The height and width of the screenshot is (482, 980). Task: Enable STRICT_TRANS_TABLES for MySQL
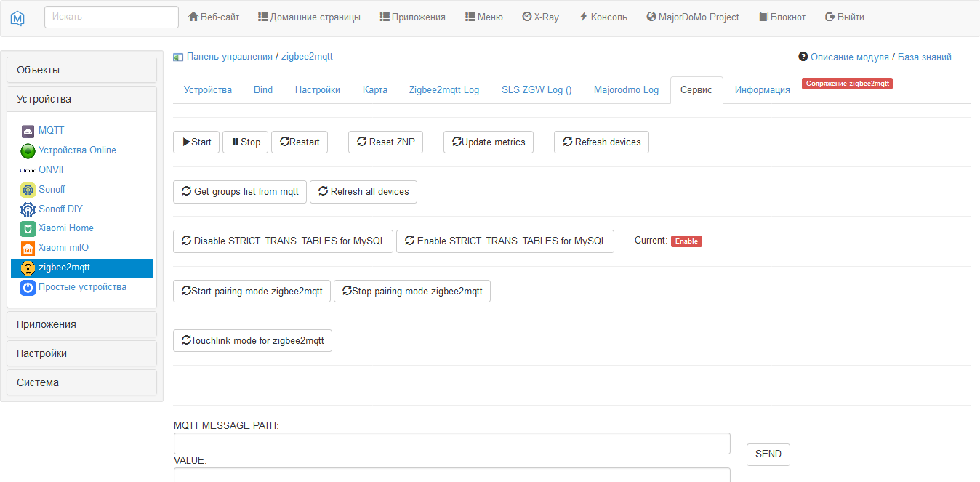coord(505,241)
